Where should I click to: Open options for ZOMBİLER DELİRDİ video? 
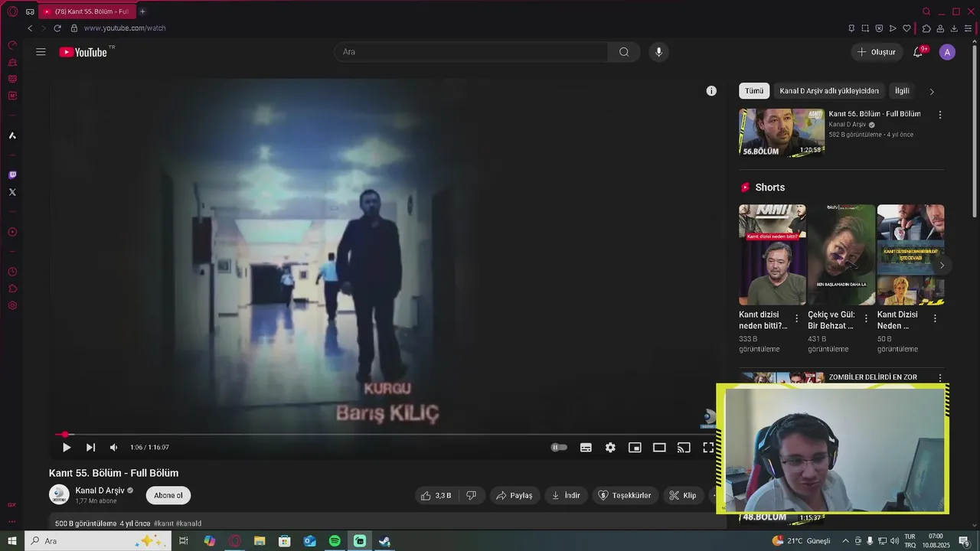pyautogui.click(x=940, y=378)
